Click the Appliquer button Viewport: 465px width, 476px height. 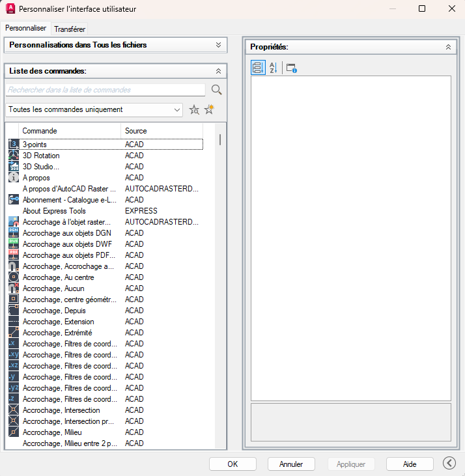point(351,464)
